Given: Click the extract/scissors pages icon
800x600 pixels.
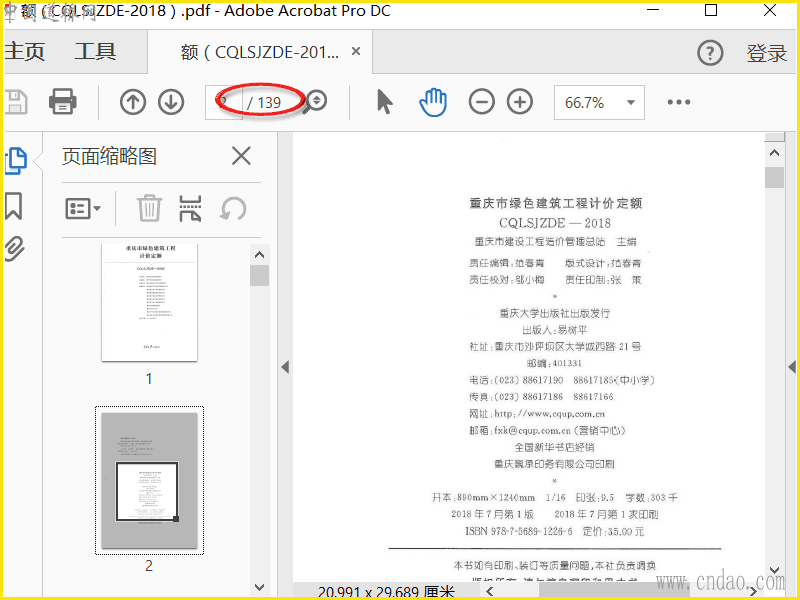Looking at the screenshot, I should 190,208.
